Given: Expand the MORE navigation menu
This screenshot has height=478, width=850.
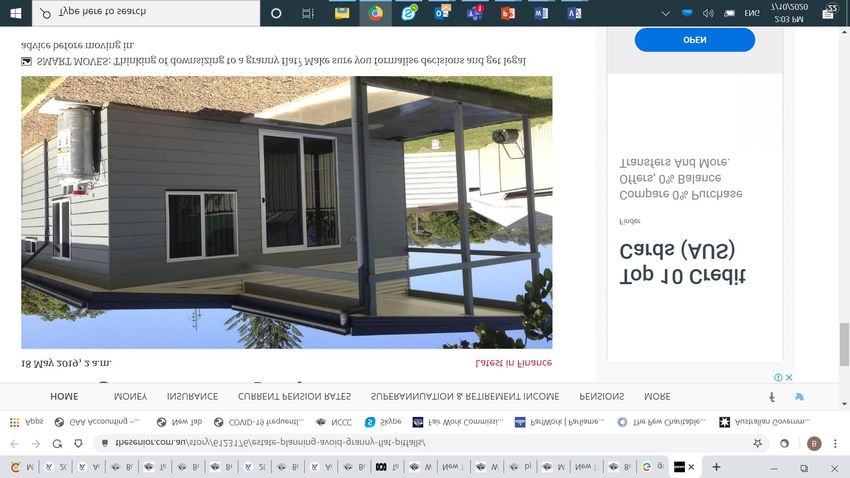Looking at the screenshot, I should (x=657, y=397).
